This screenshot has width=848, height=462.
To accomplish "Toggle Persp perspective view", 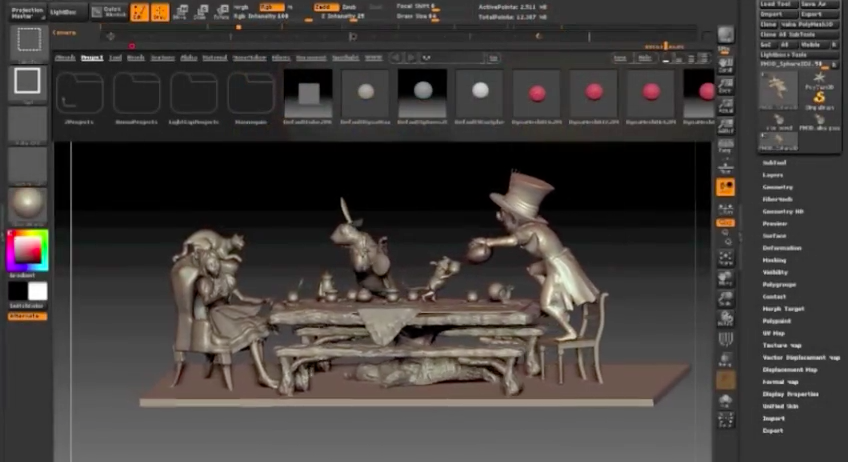I will [x=725, y=147].
